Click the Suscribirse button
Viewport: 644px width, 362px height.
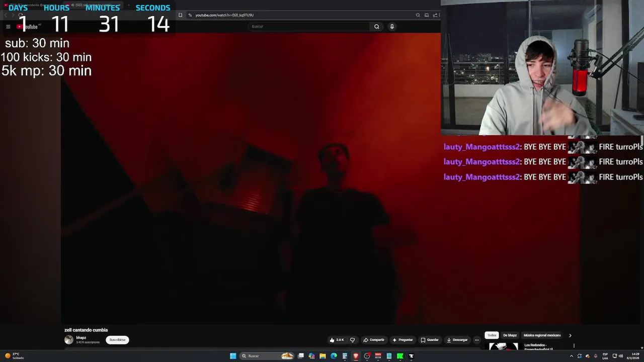coord(117,340)
